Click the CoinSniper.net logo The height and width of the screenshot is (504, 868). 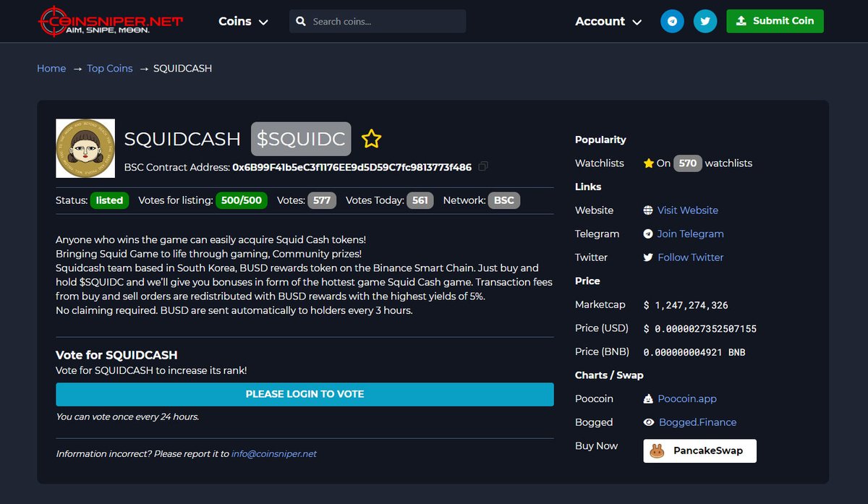(x=111, y=21)
